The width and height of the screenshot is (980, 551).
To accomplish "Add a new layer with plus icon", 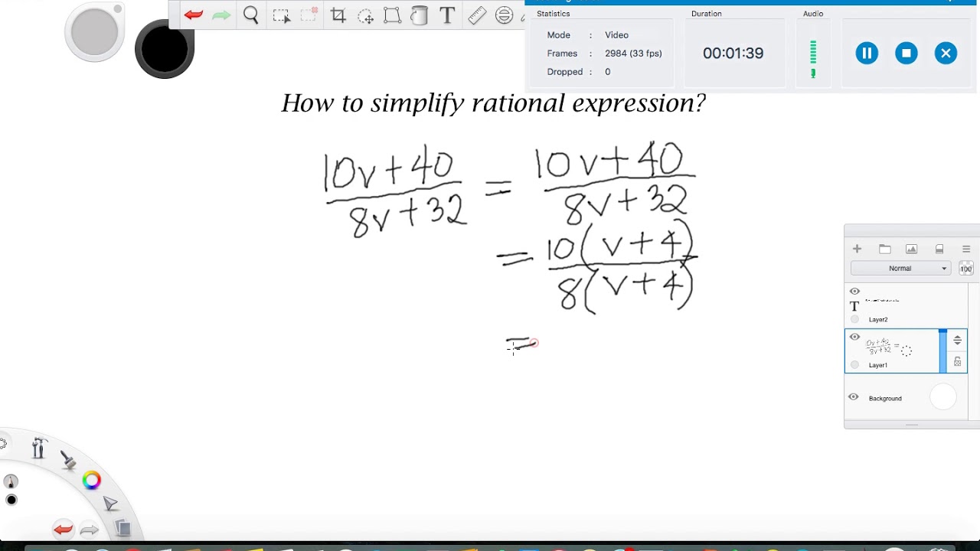I will coord(857,249).
